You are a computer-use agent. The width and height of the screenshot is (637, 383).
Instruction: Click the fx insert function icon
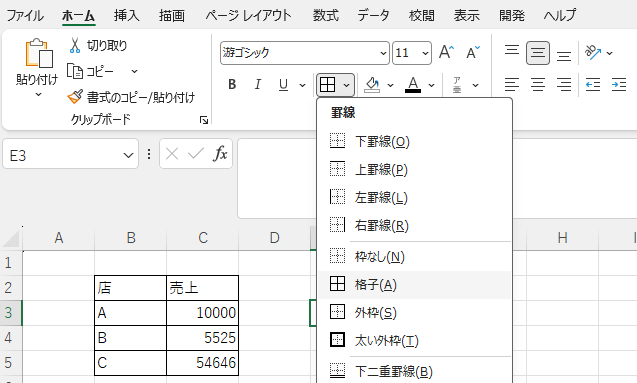[x=220, y=154]
